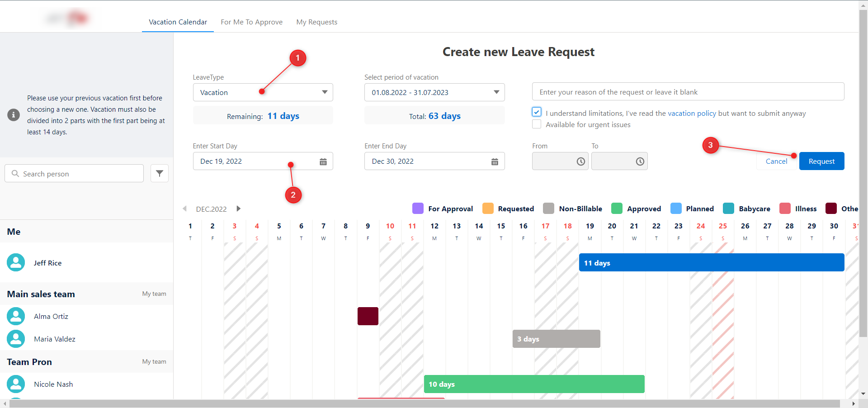This screenshot has height=408, width=868.
Task: Click the vertical scrollbar down arrow
Action: [x=863, y=394]
